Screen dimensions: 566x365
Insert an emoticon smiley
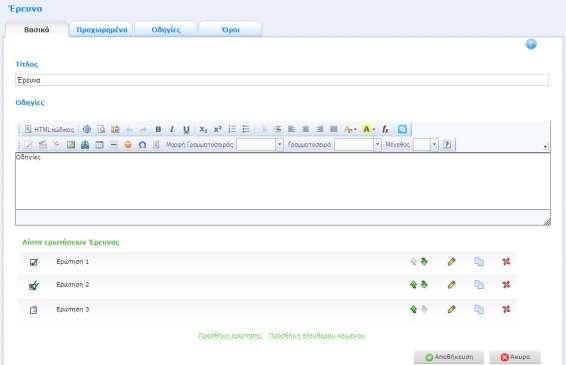pos(128,145)
